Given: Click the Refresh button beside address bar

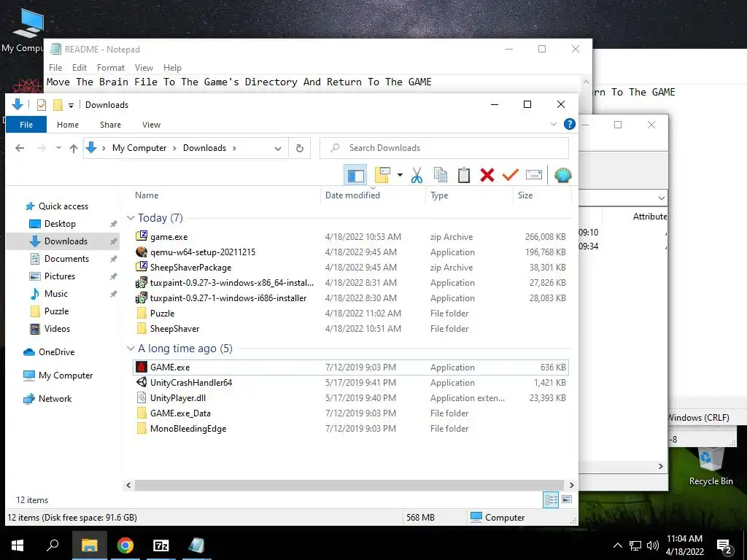Looking at the screenshot, I should click(300, 148).
